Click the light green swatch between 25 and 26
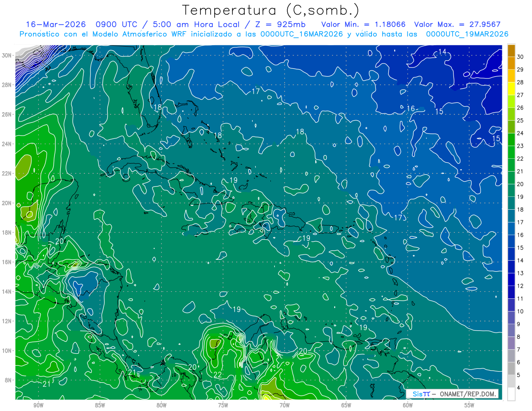Screen dimensions: 532x411 coord(511,114)
